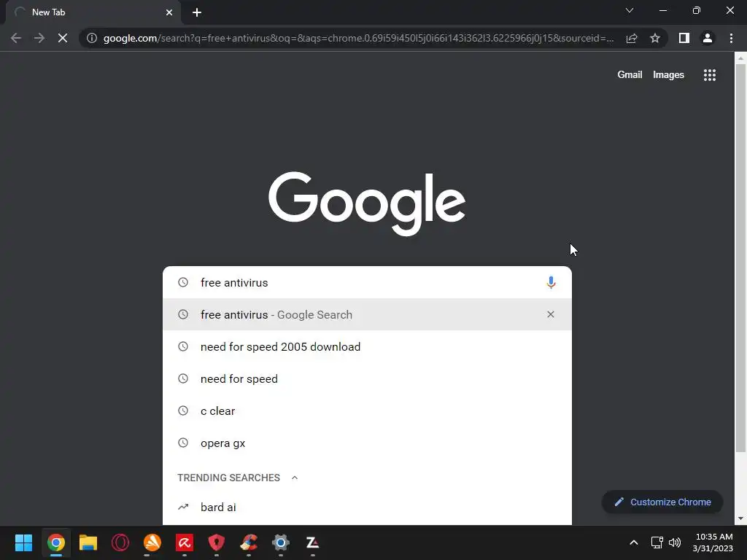Select 'c clear' suggestion
This screenshot has width=747, height=560.
click(x=367, y=411)
